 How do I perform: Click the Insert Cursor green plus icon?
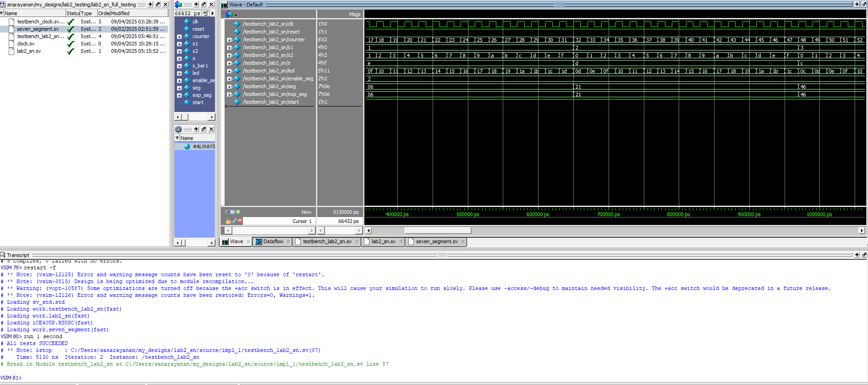coord(238,212)
